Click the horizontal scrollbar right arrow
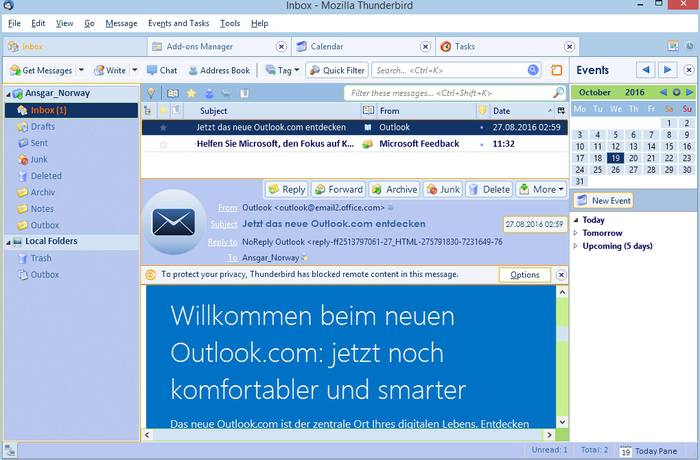The width and height of the screenshot is (700, 460). pos(550,435)
